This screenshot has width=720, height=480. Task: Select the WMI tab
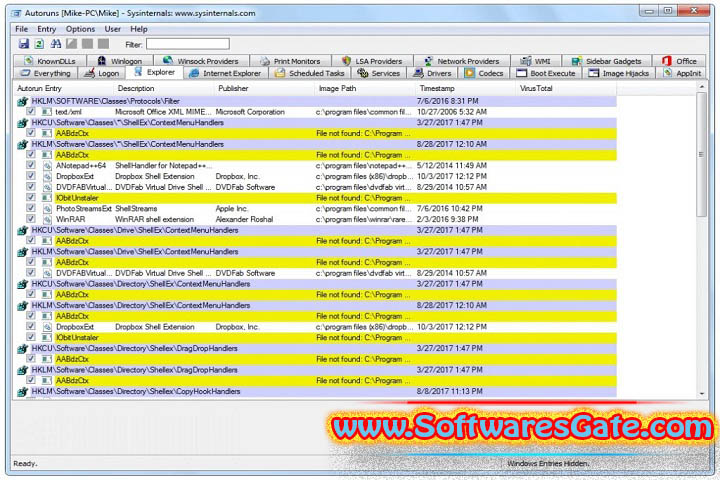pos(535,61)
